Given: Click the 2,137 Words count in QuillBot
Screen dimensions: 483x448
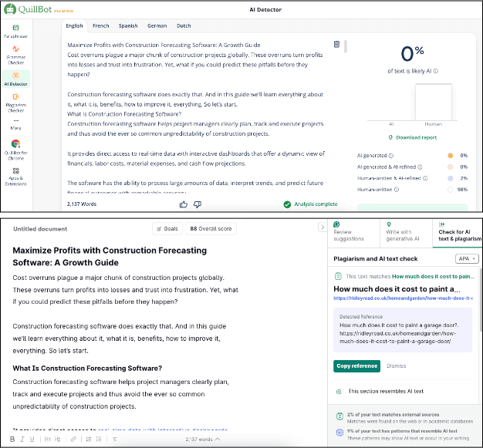Looking at the screenshot, I should tap(82, 204).
